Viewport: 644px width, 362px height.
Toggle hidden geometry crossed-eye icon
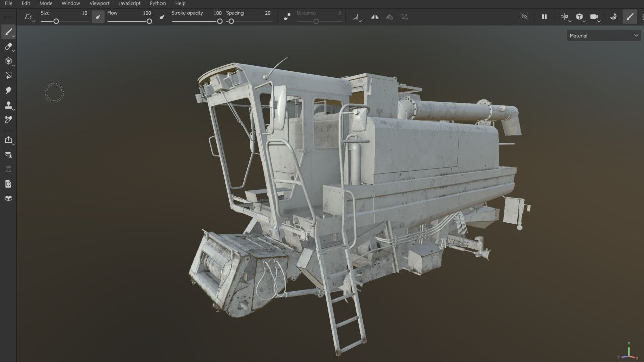pos(524,17)
